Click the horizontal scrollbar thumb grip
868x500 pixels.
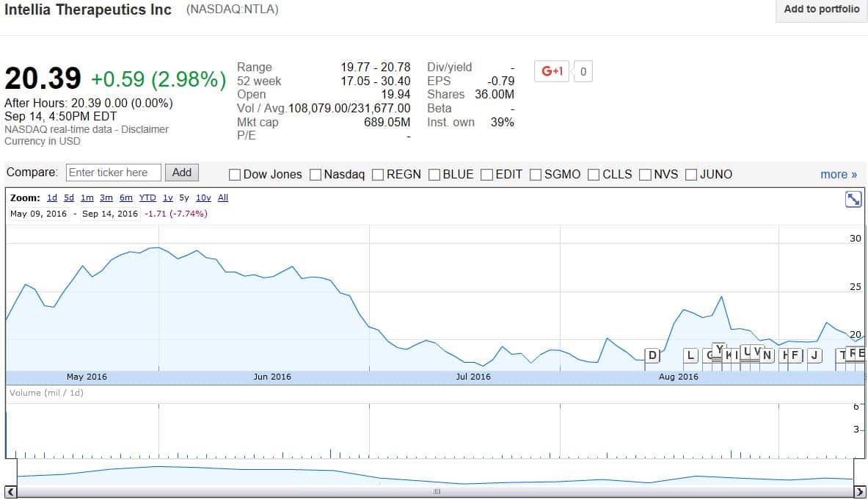(437, 491)
